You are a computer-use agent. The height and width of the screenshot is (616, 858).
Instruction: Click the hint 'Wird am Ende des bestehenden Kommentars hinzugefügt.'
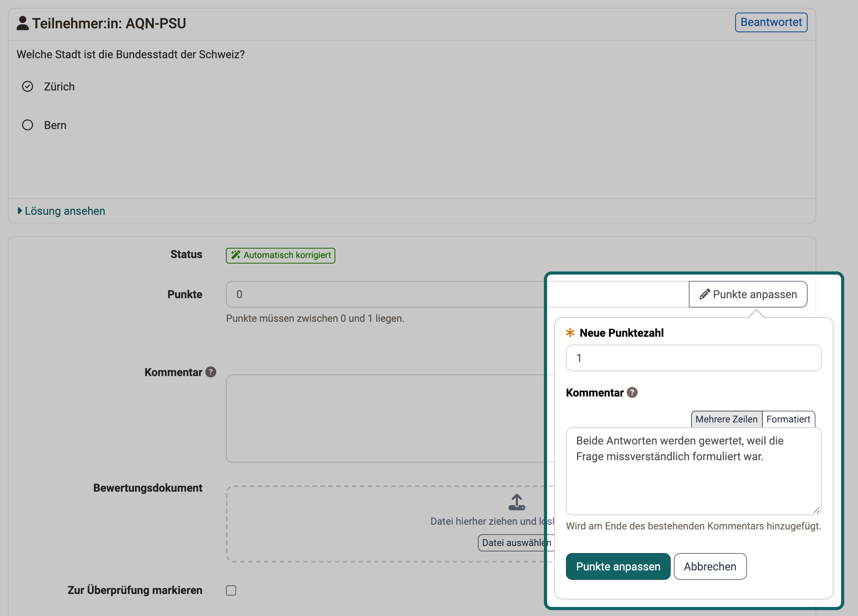[693, 526]
